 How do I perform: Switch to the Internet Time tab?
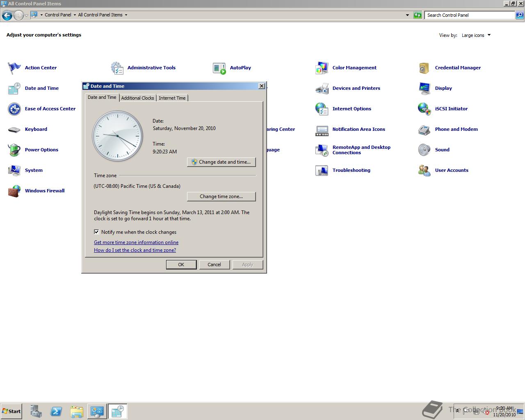(172, 98)
